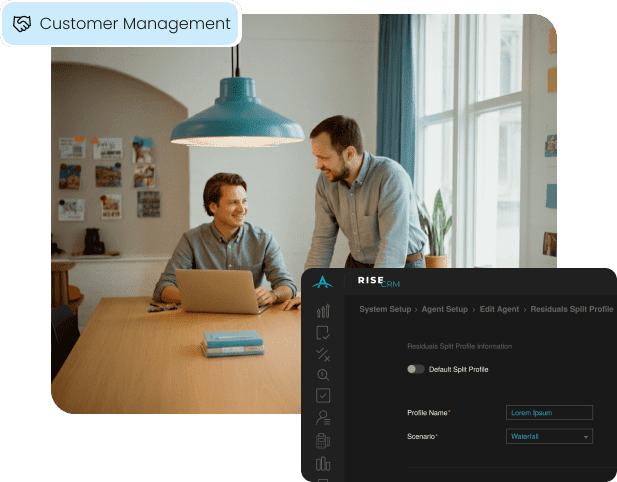Open the bar chart sidebar icon
The width and height of the screenshot is (617, 482).
pyautogui.click(x=322, y=463)
